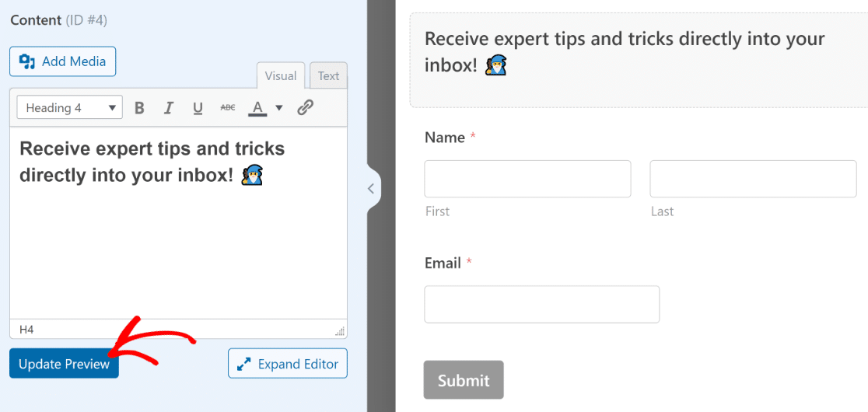
Task: Underline the selected text
Action: pos(198,108)
